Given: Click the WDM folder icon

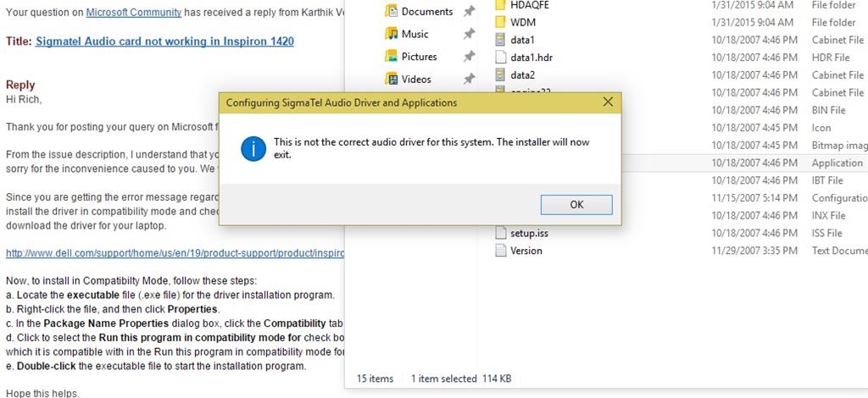Looking at the screenshot, I should [500, 23].
